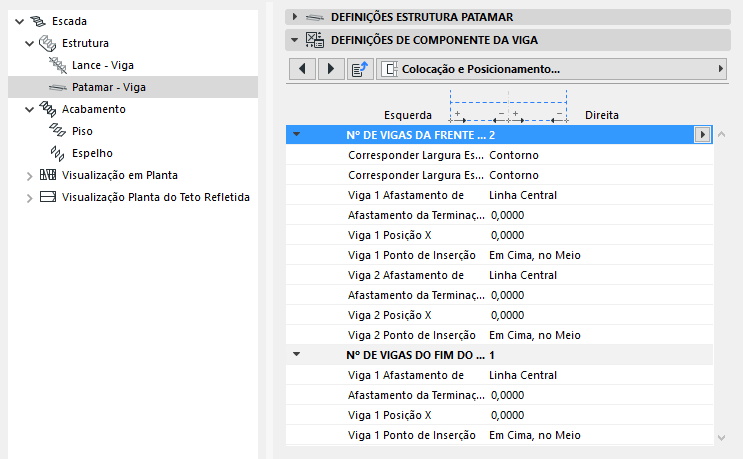The height and width of the screenshot is (459, 743).
Task: Select Piso in the tree
Action: tap(82, 131)
